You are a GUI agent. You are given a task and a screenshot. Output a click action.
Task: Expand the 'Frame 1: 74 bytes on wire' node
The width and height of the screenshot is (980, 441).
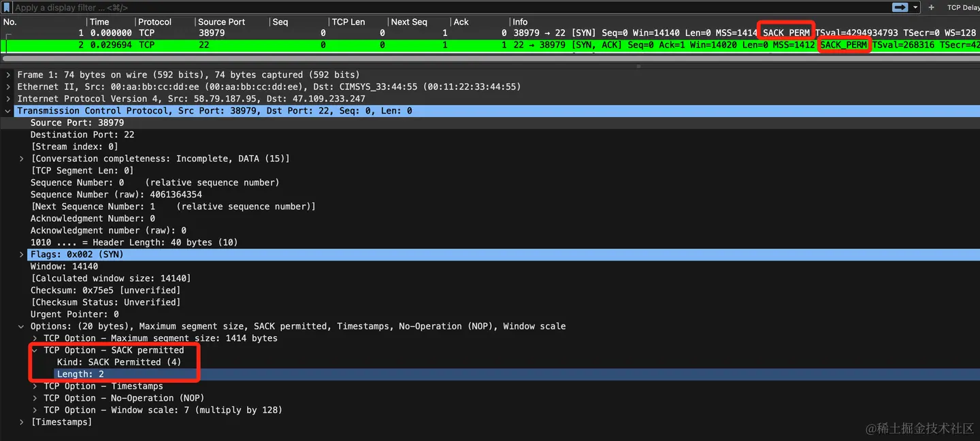click(7, 75)
